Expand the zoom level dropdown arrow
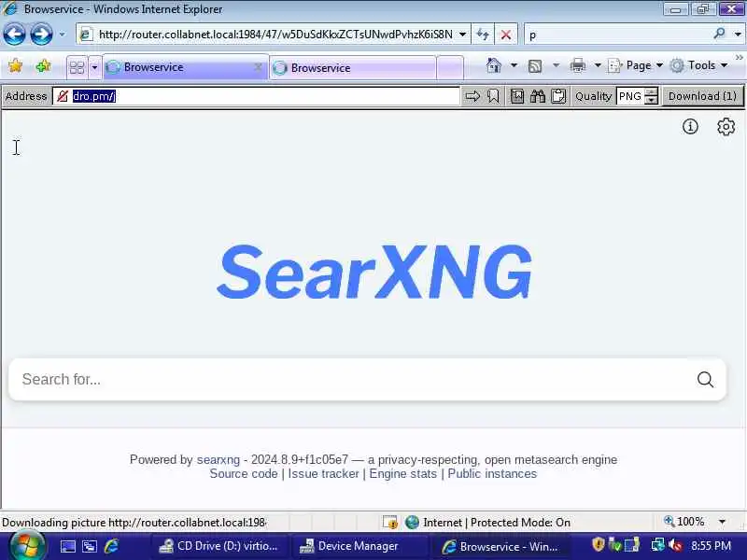Image resolution: width=747 pixels, height=560 pixels. tap(722, 522)
